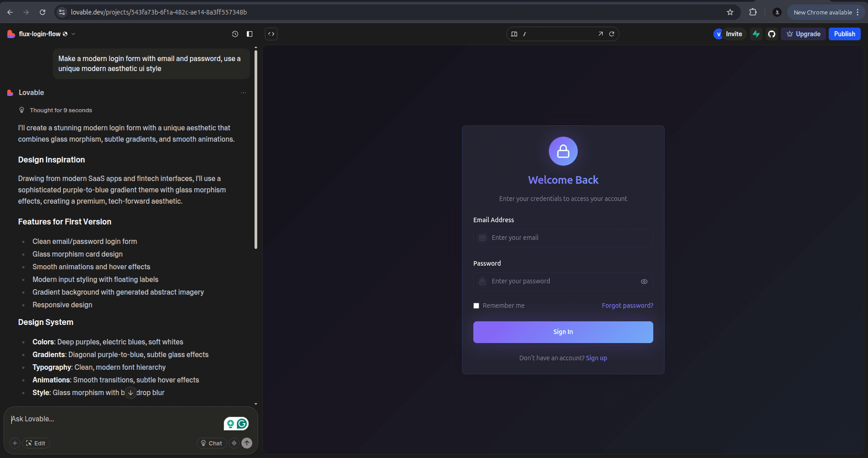Refresh the preview pane
The height and width of the screenshot is (458, 868).
pos(612,34)
